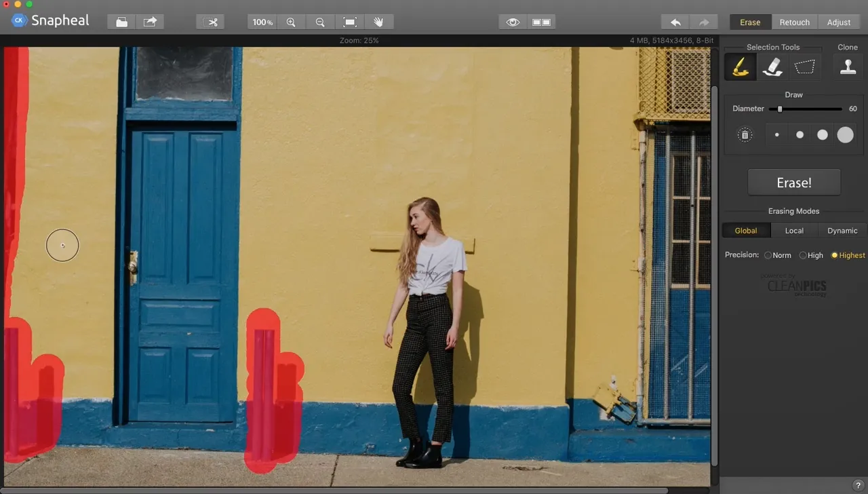The width and height of the screenshot is (868, 494).
Task: Select the fit to screen icon
Action: [349, 22]
